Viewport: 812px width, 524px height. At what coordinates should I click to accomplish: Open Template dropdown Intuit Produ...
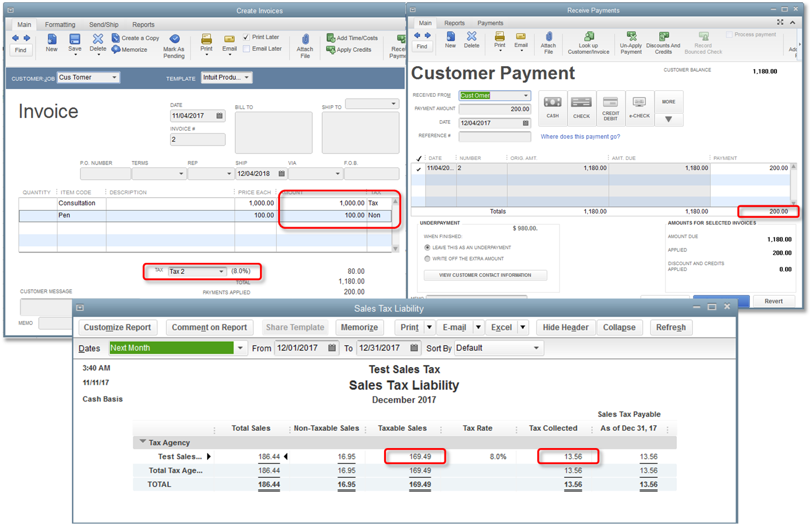click(247, 77)
